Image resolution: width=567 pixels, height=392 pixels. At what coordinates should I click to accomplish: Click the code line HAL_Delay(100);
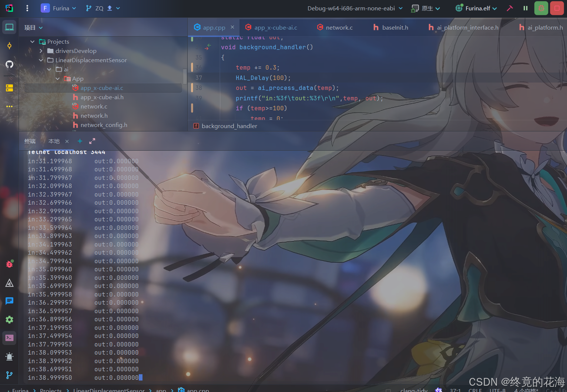[x=263, y=78]
